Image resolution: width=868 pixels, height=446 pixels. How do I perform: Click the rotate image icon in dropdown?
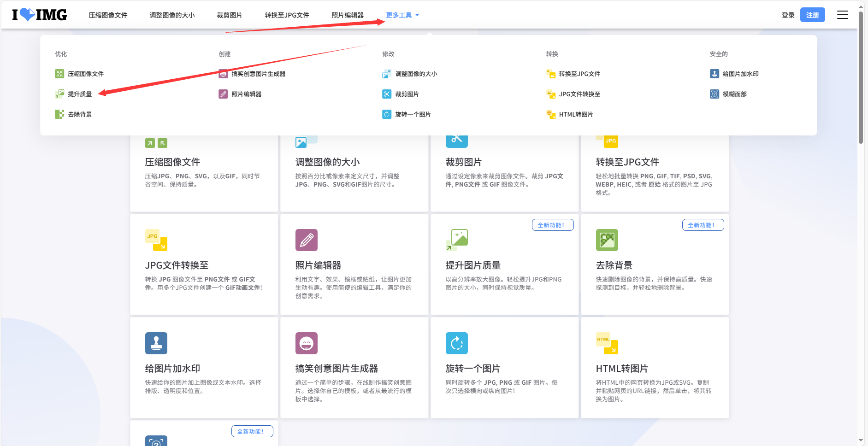point(387,114)
